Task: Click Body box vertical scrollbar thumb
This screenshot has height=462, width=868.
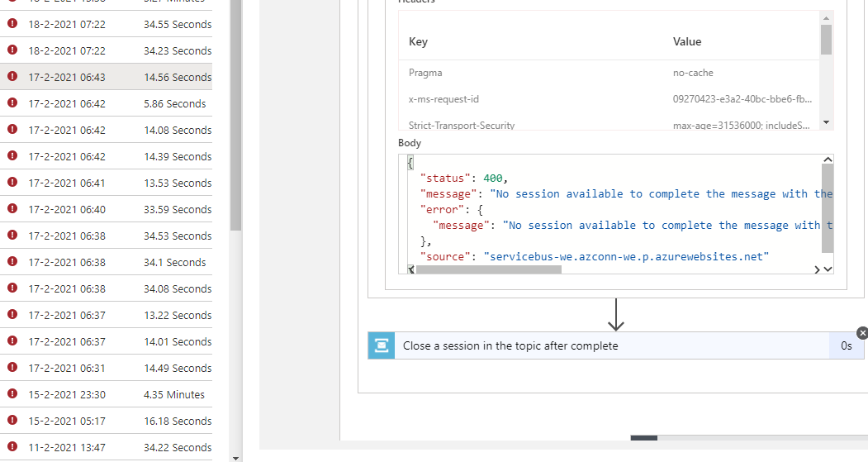Action: coord(828,208)
